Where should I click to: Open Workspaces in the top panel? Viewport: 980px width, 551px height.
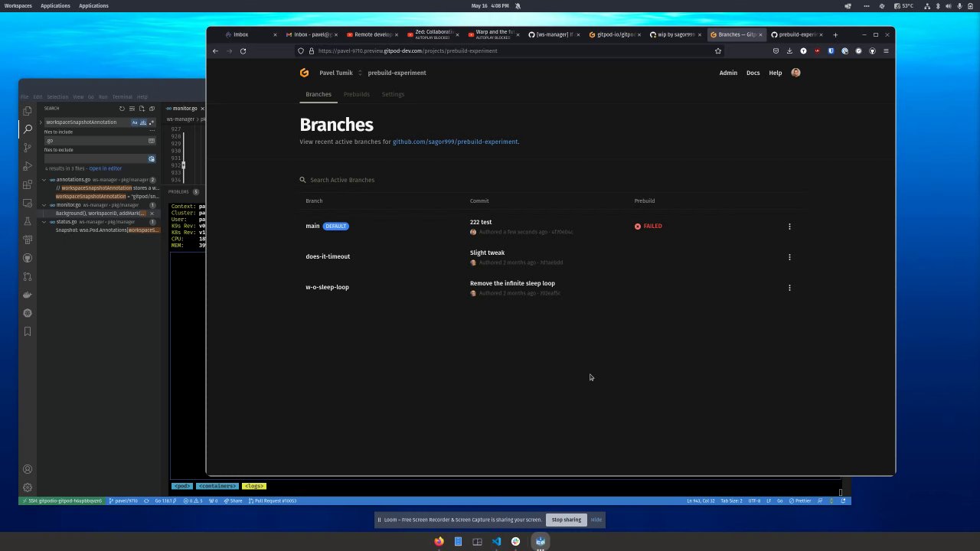[18, 5]
